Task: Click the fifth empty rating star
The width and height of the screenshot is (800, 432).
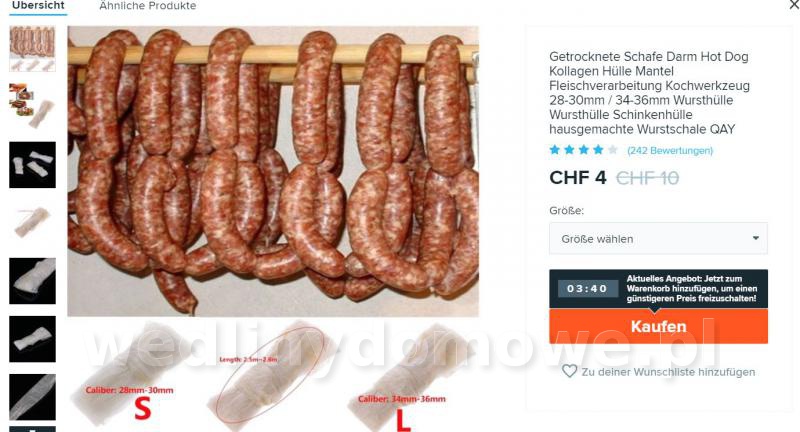Action: click(x=613, y=150)
